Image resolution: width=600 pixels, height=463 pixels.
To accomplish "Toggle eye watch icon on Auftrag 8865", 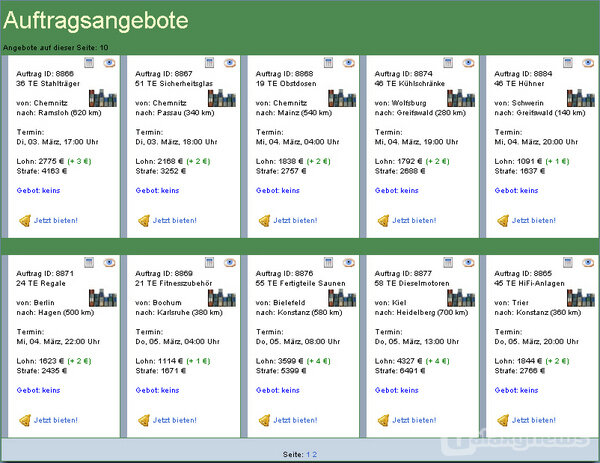I will tap(588, 262).
